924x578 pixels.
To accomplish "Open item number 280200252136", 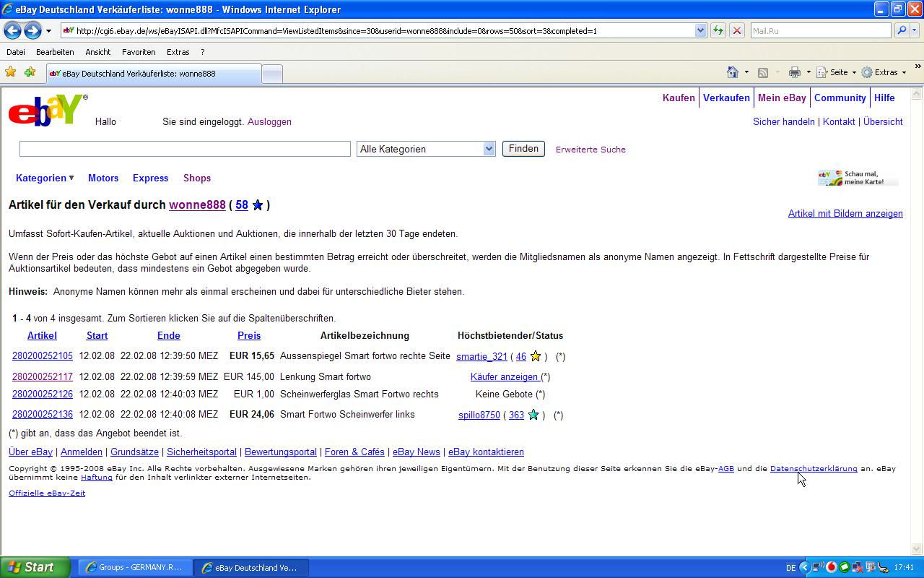I will tap(43, 415).
